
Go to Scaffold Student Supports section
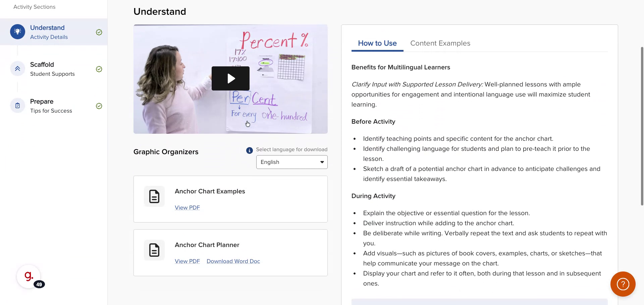(52, 69)
